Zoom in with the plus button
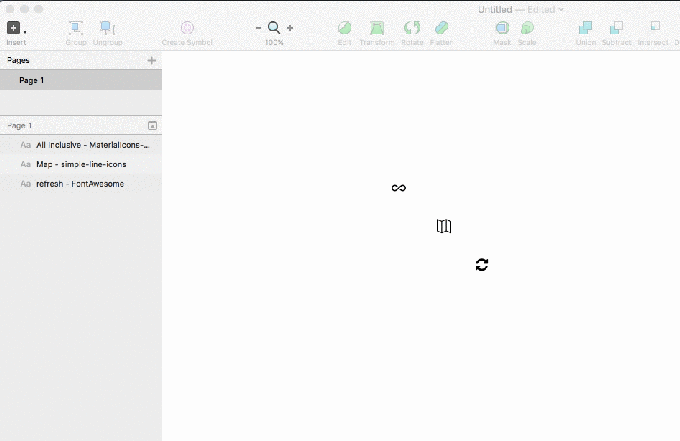 [x=290, y=28]
